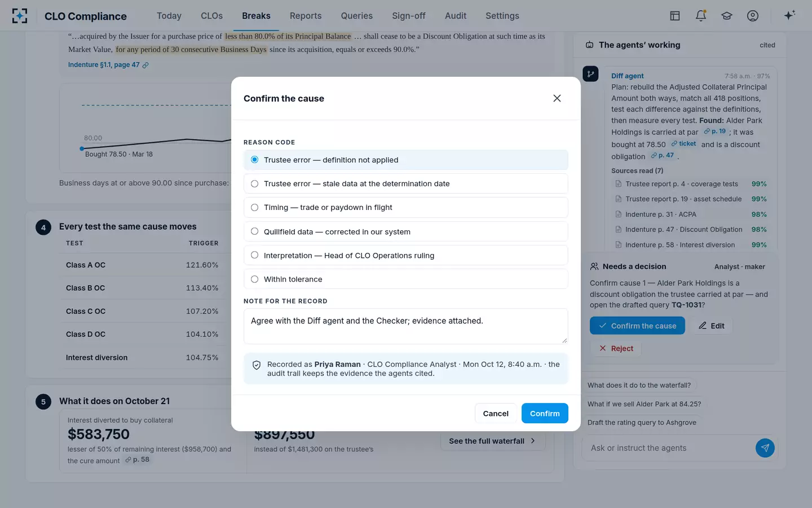Select Timing — trade or paydown in flight
This screenshot has width=812, height=508.
tap(405, 208)
